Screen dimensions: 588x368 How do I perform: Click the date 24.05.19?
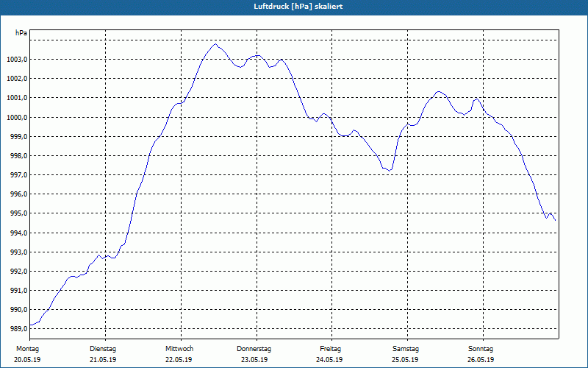[329, 360]
